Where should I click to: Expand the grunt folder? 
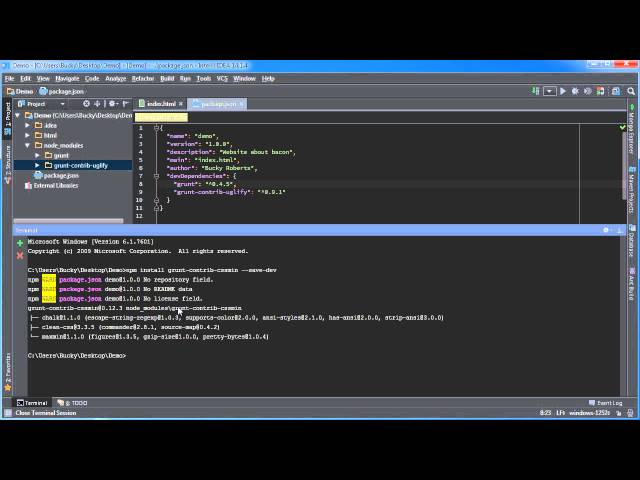click(x=37, y=155)
